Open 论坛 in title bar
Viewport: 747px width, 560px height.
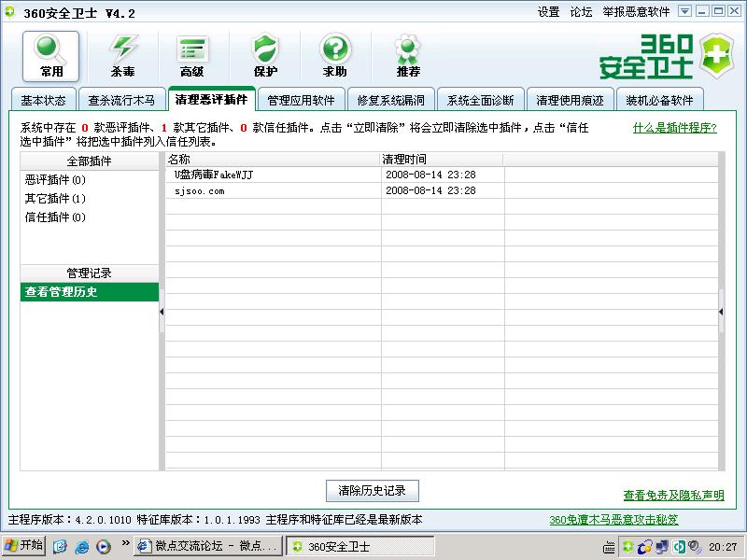click(581, 12)
